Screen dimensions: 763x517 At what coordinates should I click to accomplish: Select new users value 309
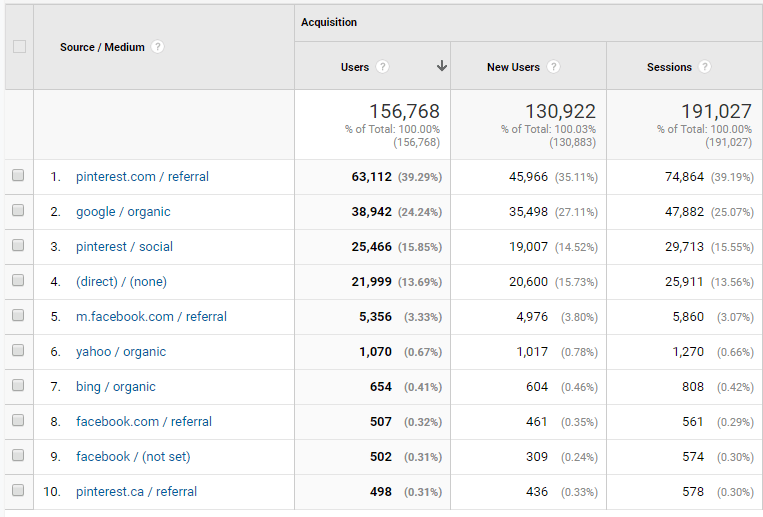(537, 457)
